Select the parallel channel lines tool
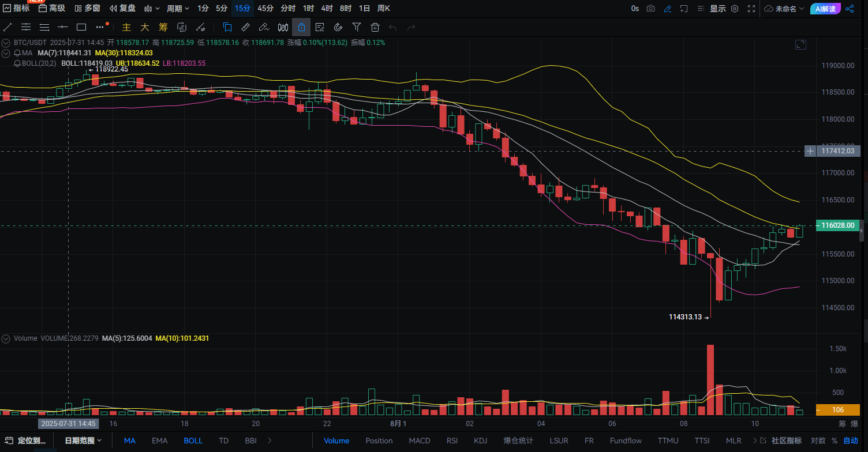This screenshot has height=452, width=868. pyautogui.click(x=26, y=27)
